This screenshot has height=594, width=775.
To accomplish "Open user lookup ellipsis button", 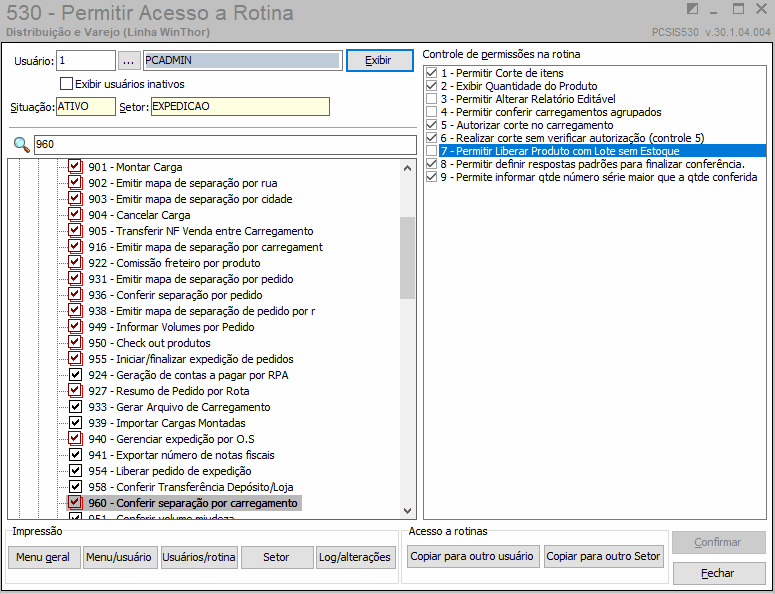I will 129,61.
